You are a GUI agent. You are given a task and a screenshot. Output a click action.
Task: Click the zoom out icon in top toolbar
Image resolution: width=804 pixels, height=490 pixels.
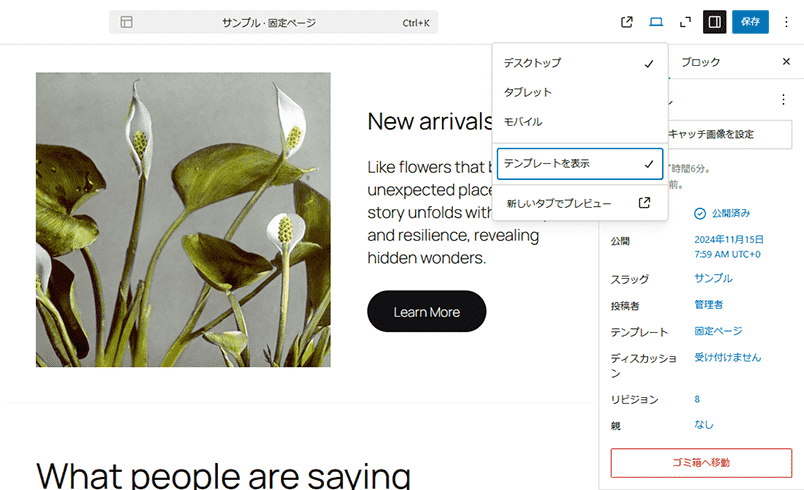(685, 22)
